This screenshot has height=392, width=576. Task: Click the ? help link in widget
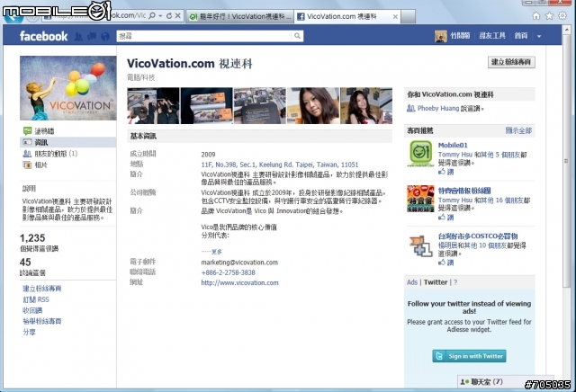tap(455, 282)
